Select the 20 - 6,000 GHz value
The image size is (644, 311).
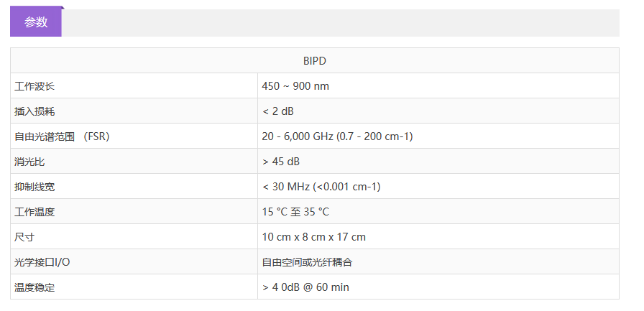pyautogui.click(x=337, y=136)
